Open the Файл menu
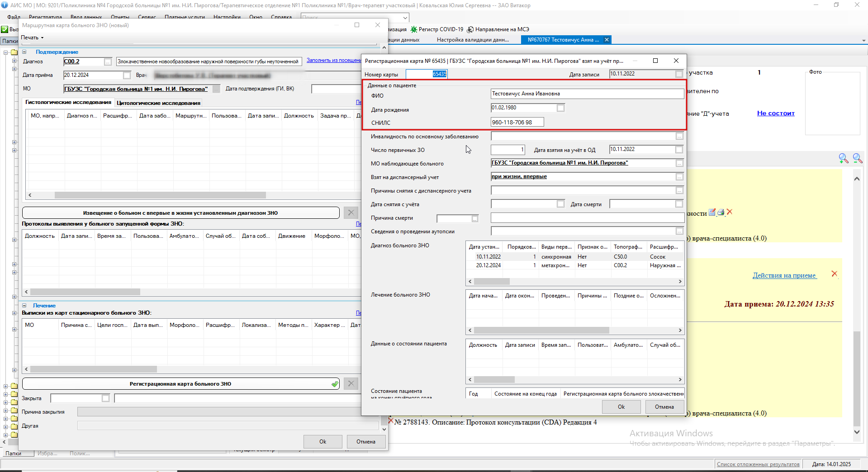The width and height of the screenshot is (868, 472). [x=14, y=17]
